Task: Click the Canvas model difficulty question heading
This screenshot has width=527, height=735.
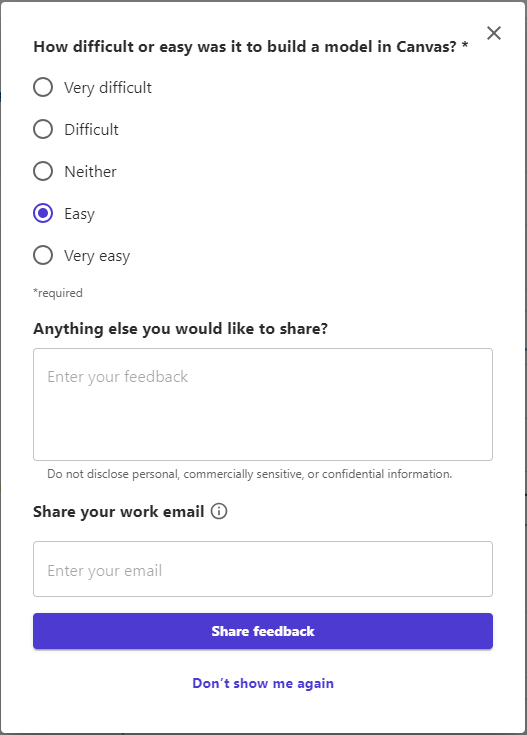Action: click(251, 47)
